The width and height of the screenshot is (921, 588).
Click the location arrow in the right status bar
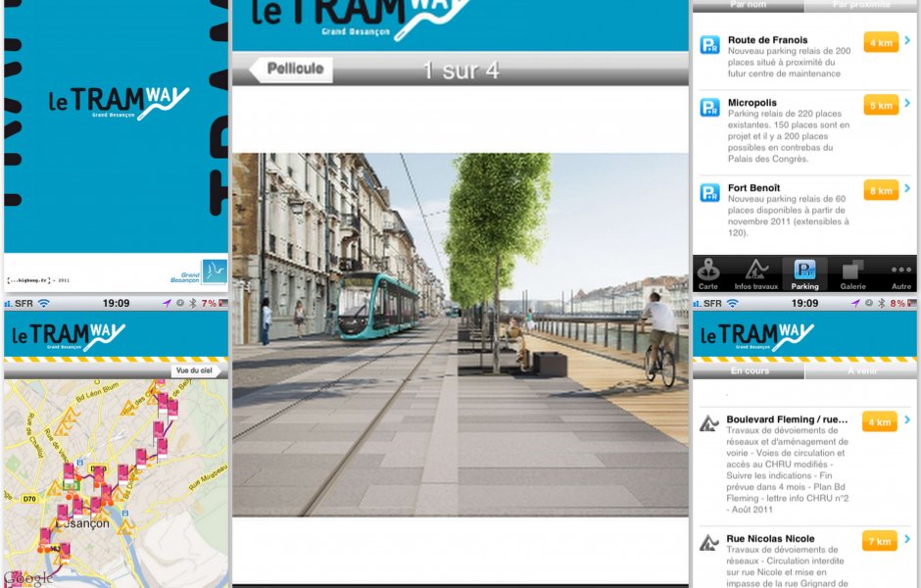click(x=855, y=303)
